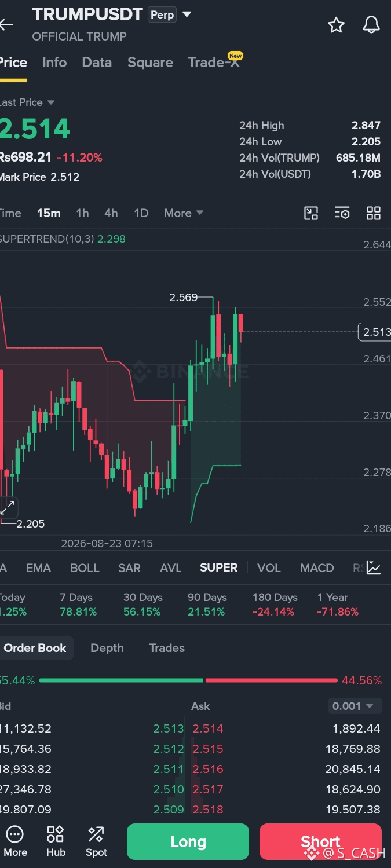Tap the back arrow icon
The height and width of the screenshot is (868, 391).
[x=6, y=24]
